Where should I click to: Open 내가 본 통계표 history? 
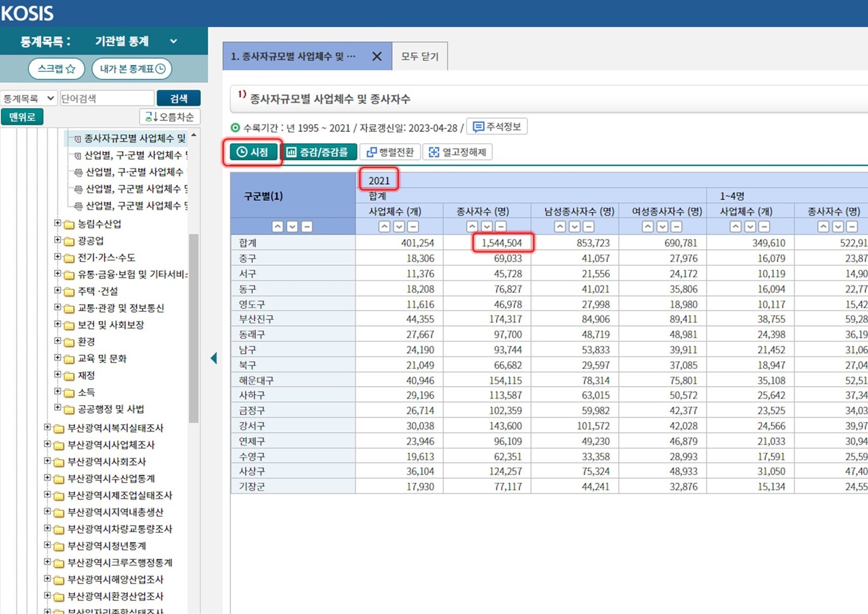132,68
